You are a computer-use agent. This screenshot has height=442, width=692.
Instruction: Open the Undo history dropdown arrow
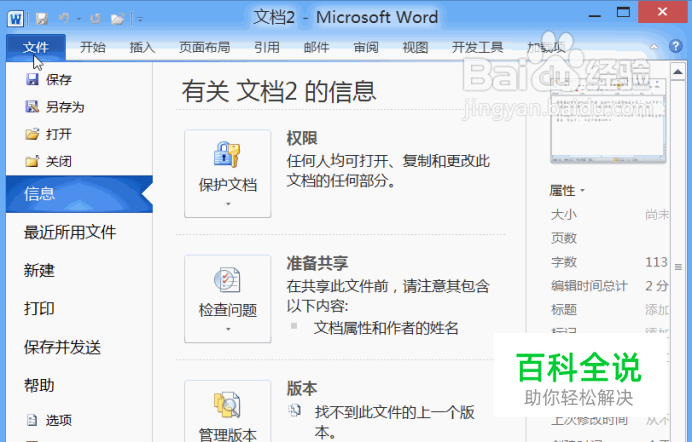[x=79, y=19]
